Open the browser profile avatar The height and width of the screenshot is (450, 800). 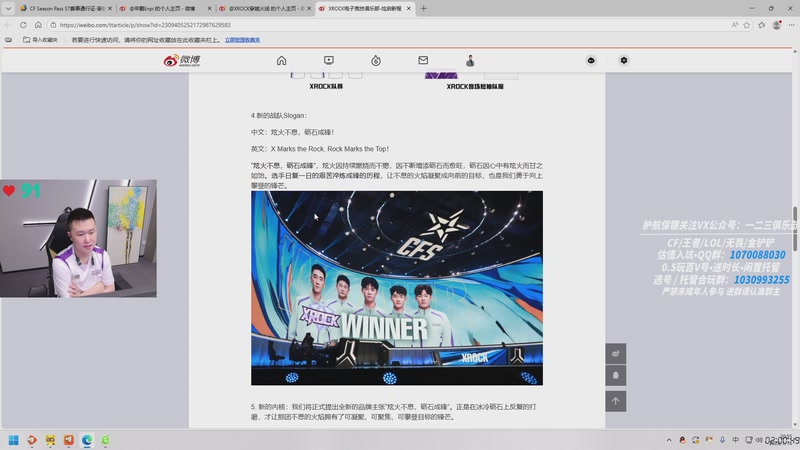point(777,24)
